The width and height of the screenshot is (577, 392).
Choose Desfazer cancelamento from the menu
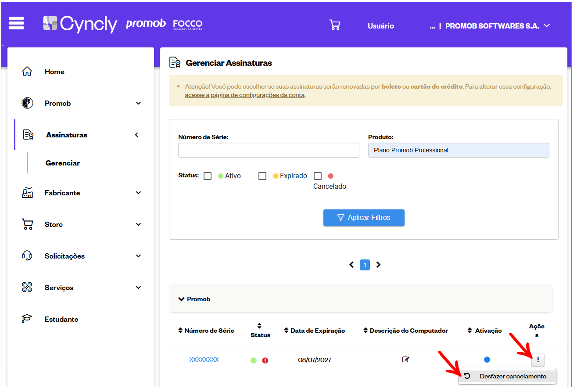(507, 376)
